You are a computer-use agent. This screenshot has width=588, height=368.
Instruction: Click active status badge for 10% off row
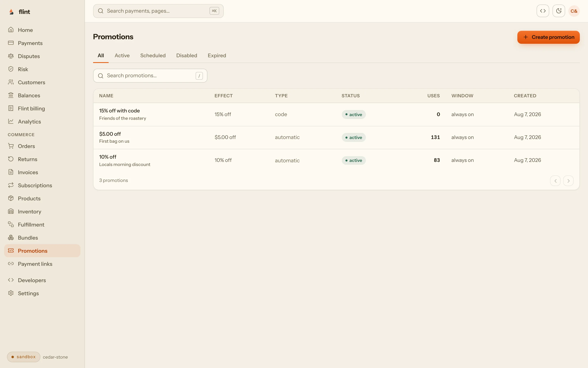click(x=354, y=160)
